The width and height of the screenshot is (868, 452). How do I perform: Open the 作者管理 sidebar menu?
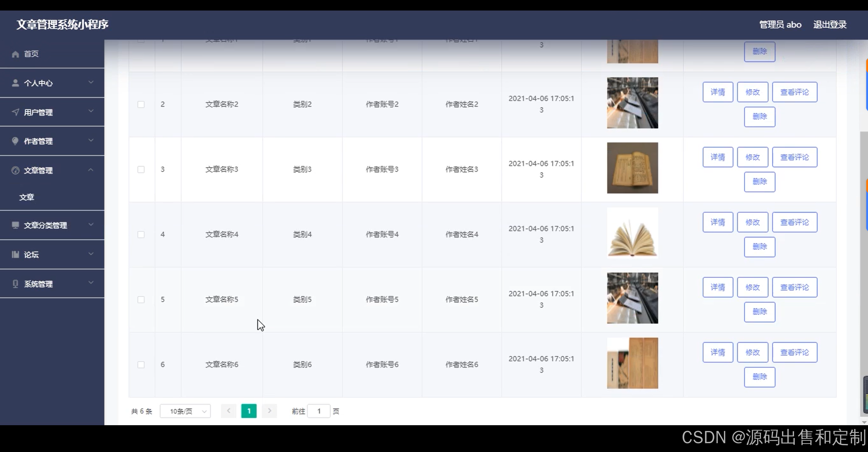[52, 141]
